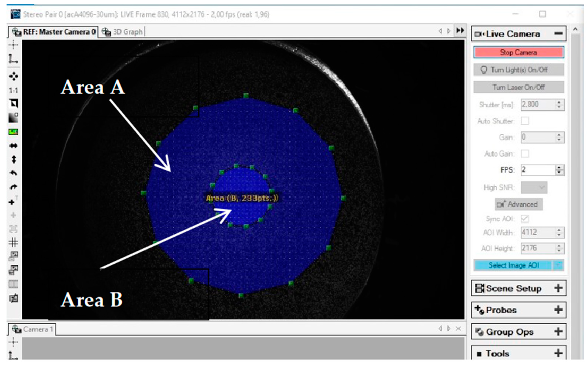588x365 pixels.
Task: Click the horizontal flip arrows icon
Action: click(x=14, y=145)
